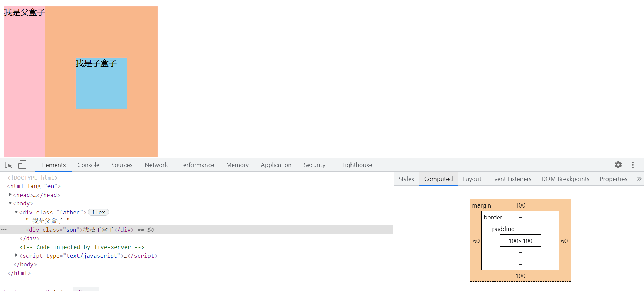Image resolution: width=644 pixels, height=291 pixels.
Task: Click the top margin value 100
Action: (520, 205)
